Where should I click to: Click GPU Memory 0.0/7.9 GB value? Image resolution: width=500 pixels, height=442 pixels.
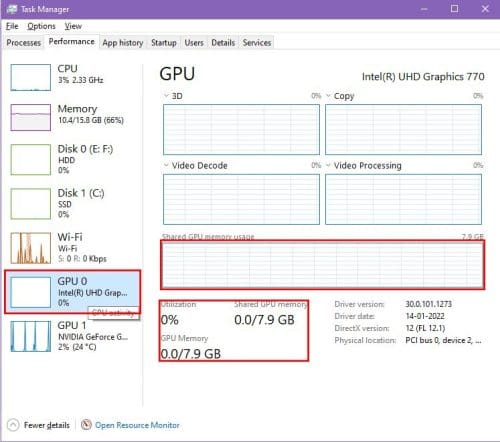tap(191, 354)
